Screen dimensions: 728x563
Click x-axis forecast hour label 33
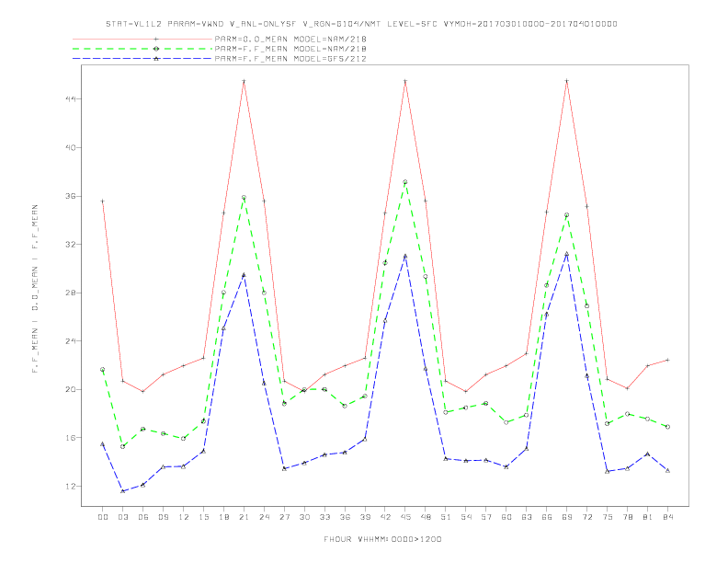[324, 517]
